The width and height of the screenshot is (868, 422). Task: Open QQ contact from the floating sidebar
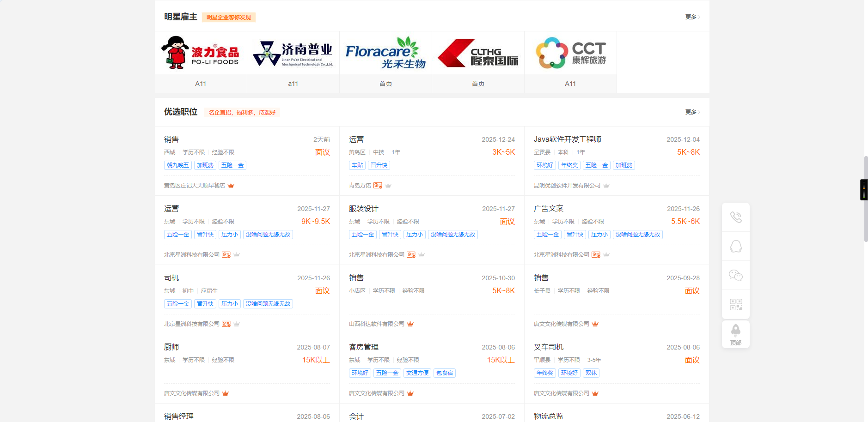pyautogui.click(x=735, y=246)
